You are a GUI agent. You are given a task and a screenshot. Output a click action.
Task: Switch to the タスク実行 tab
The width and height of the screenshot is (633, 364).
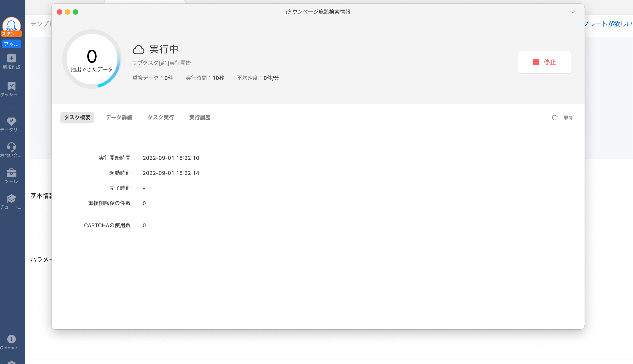click(161, 117)
